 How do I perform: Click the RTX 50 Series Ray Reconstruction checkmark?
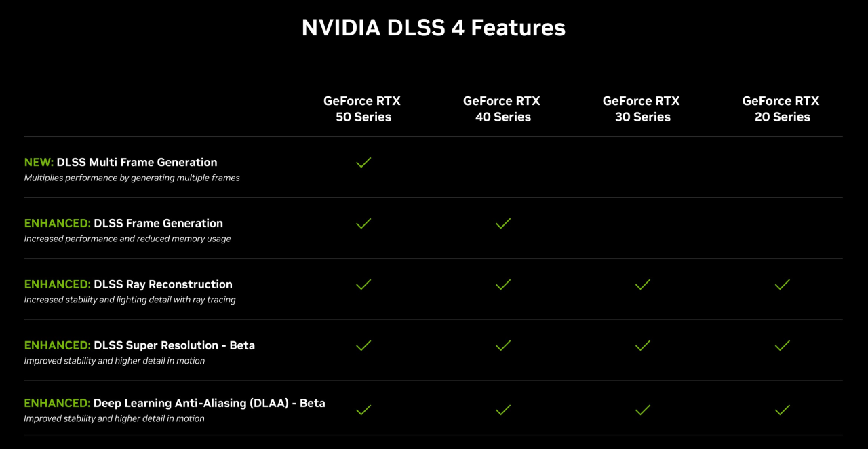(x=363, y=285)
